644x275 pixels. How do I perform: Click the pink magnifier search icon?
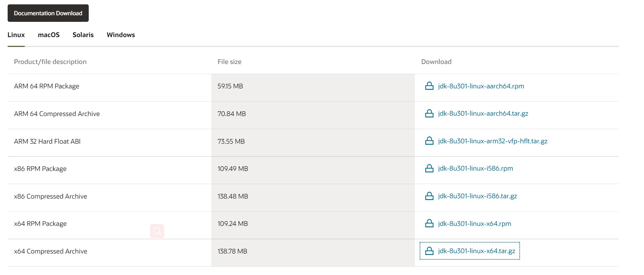pyautogui.click(x=157, y=231)
